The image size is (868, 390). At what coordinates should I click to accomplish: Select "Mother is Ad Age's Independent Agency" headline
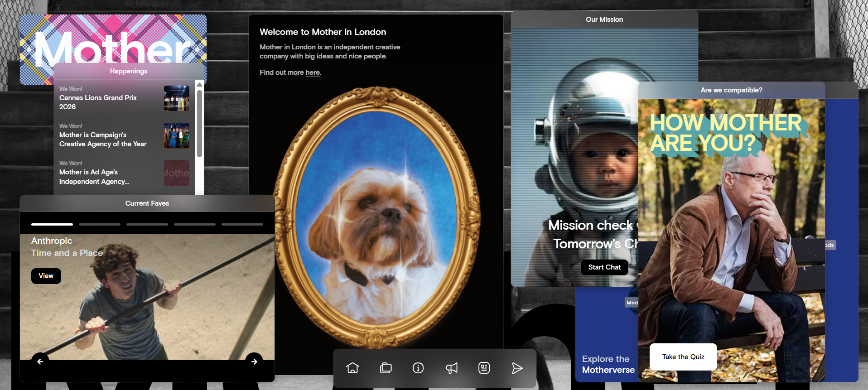94,177
